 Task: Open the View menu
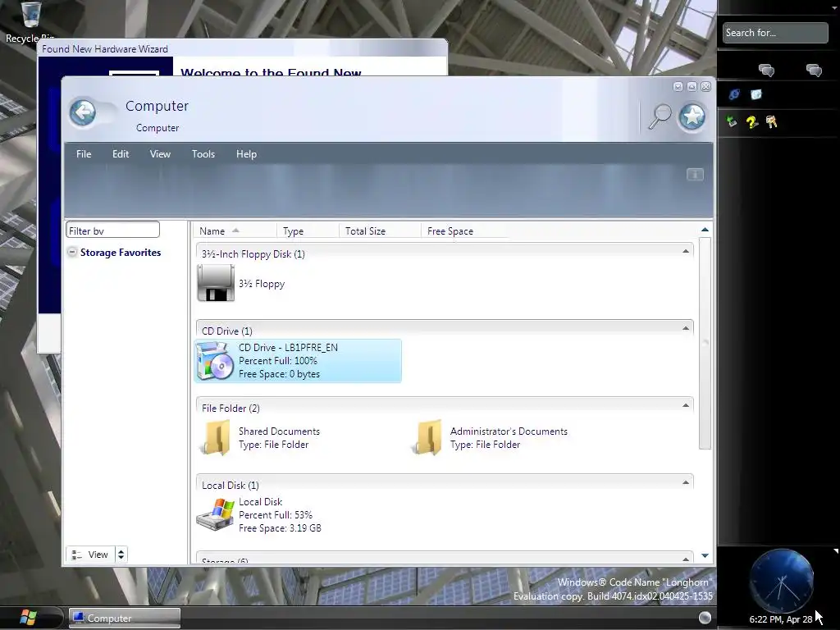pyautogui.click(x=160, y=154)
